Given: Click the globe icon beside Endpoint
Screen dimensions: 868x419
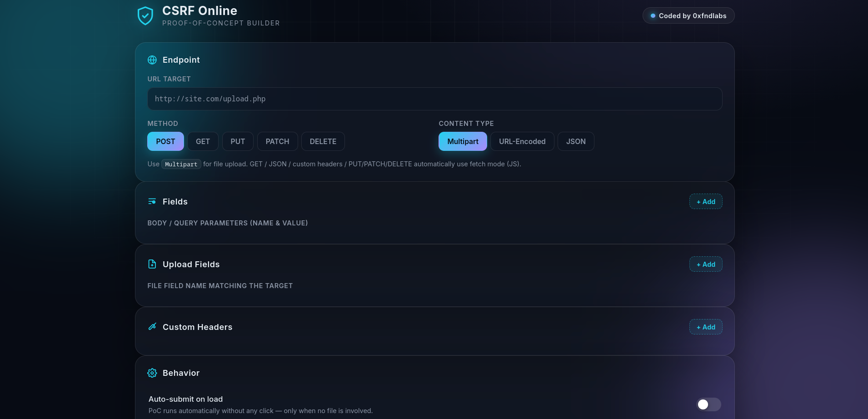Looking at the screenshot, I should (152, 60).
